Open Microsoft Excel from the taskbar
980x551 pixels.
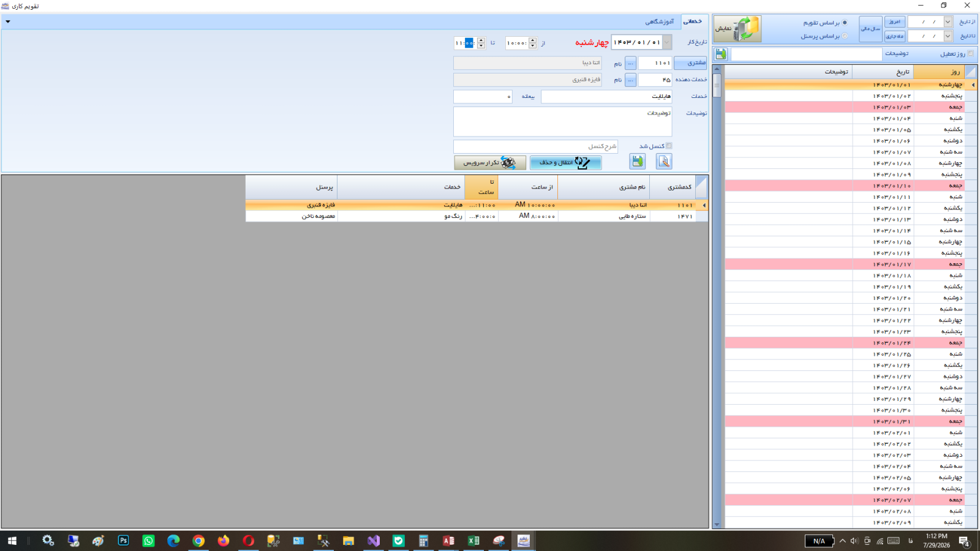click(473, 541)
